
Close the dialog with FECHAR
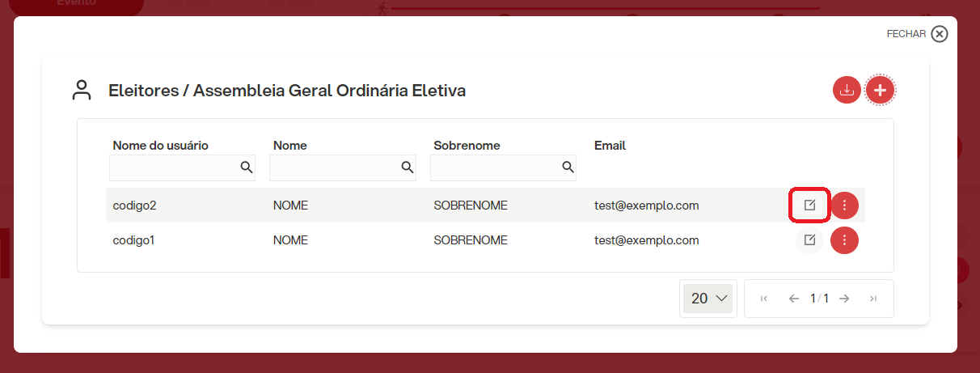pos(917,34)
